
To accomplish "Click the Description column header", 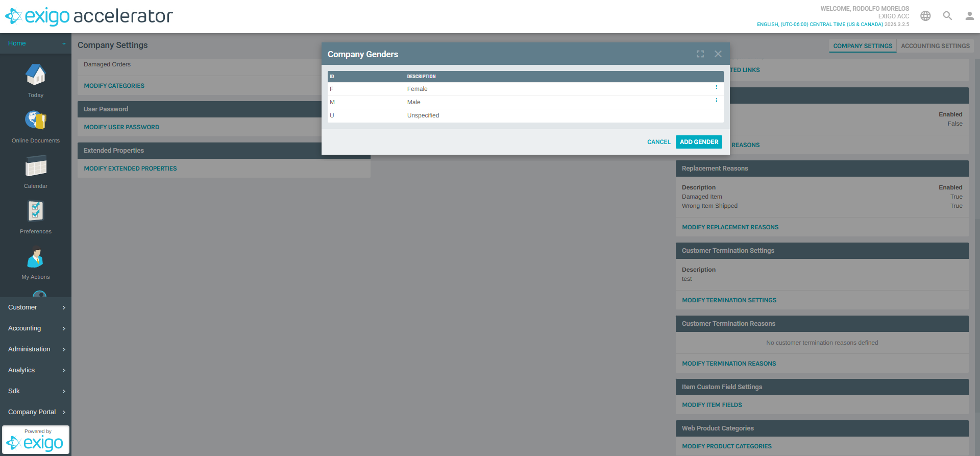I will (421, 77).
